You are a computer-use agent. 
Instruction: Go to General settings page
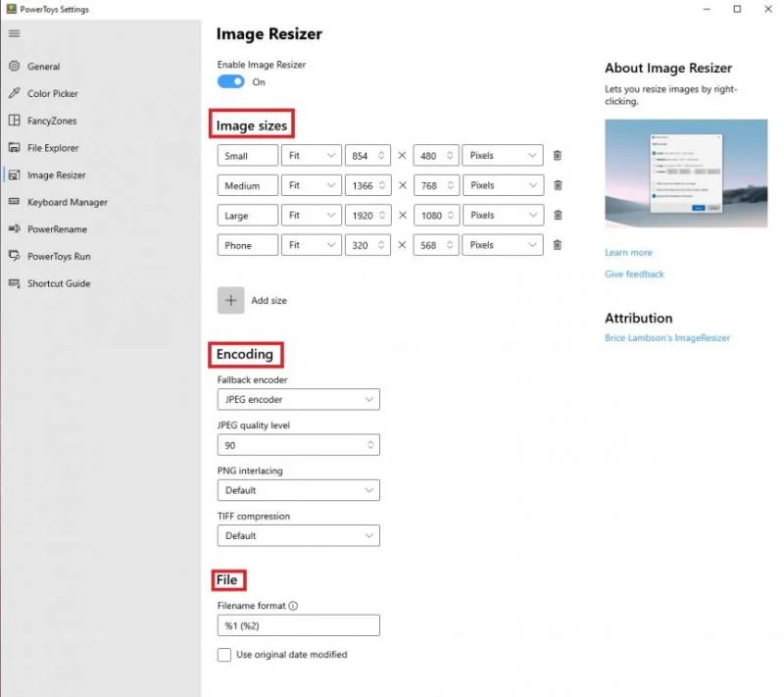click(x=43, y=66)
